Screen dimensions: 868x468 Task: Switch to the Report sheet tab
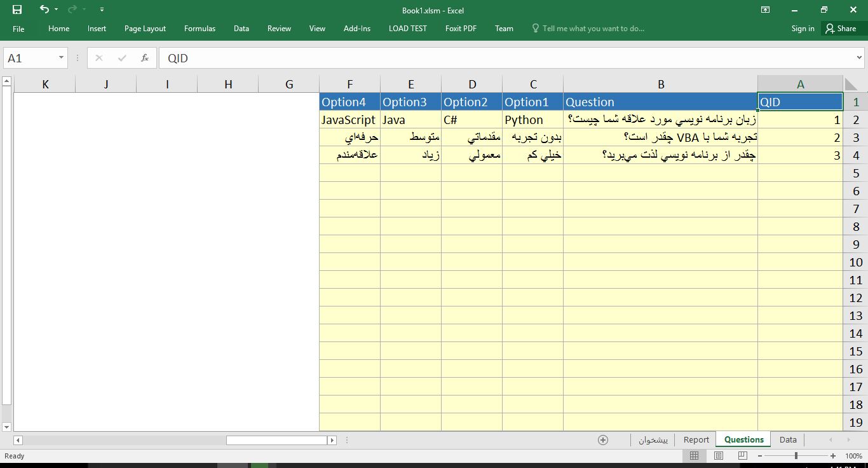click(x=696, y=439)
